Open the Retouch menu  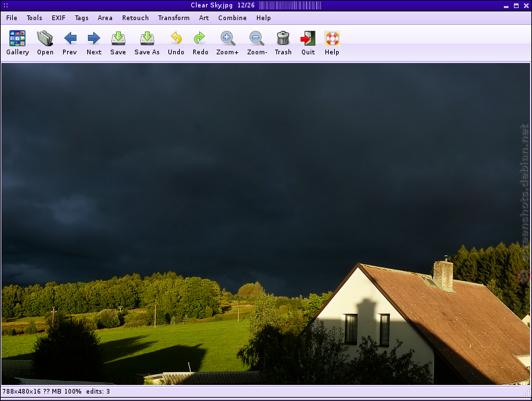[x=136, y=18]
